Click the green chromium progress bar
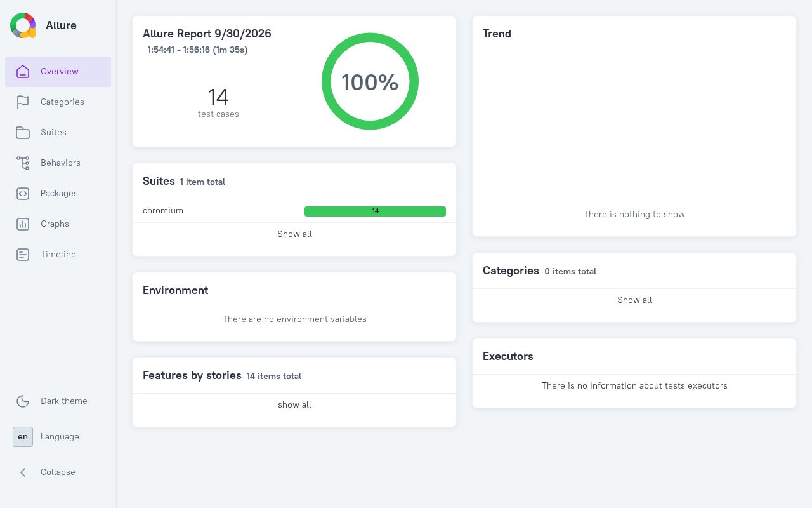The image size is (812, 508). point(375,211)
